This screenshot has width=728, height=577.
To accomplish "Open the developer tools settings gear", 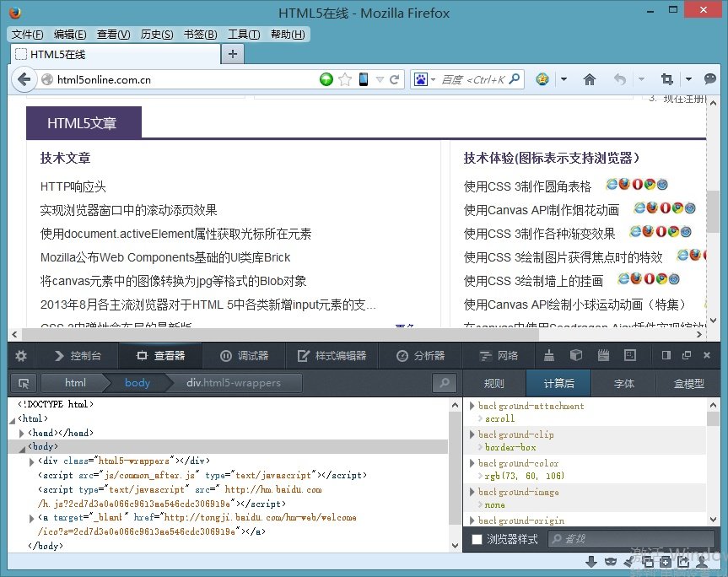I will (21, 356).
